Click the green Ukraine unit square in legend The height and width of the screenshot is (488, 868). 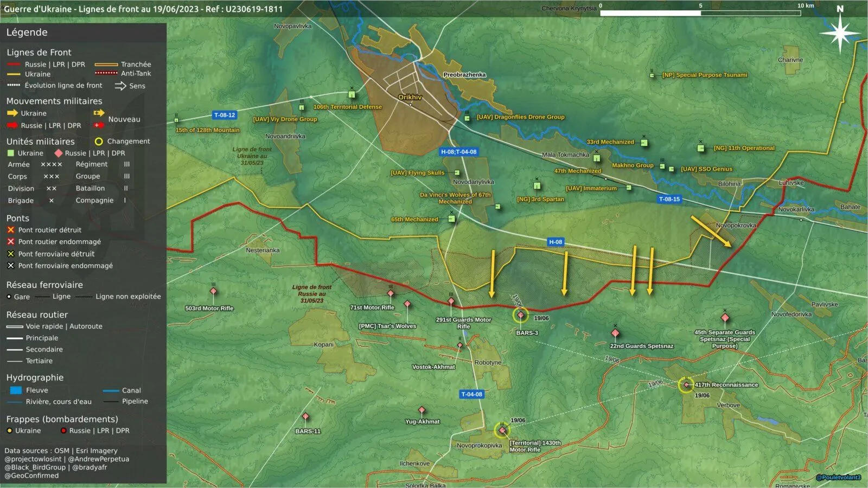[11, 153]
